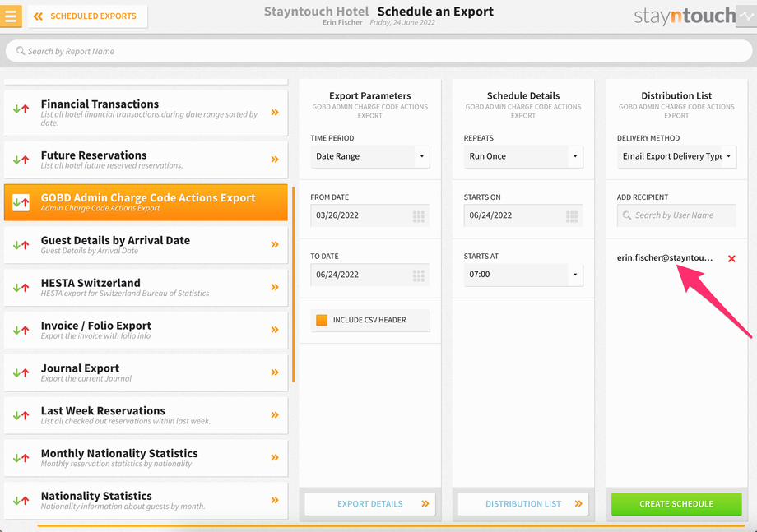757x532 pixels.
Task: Open Starts At 07:00 dropdown
Action: (x=523, y=275)
